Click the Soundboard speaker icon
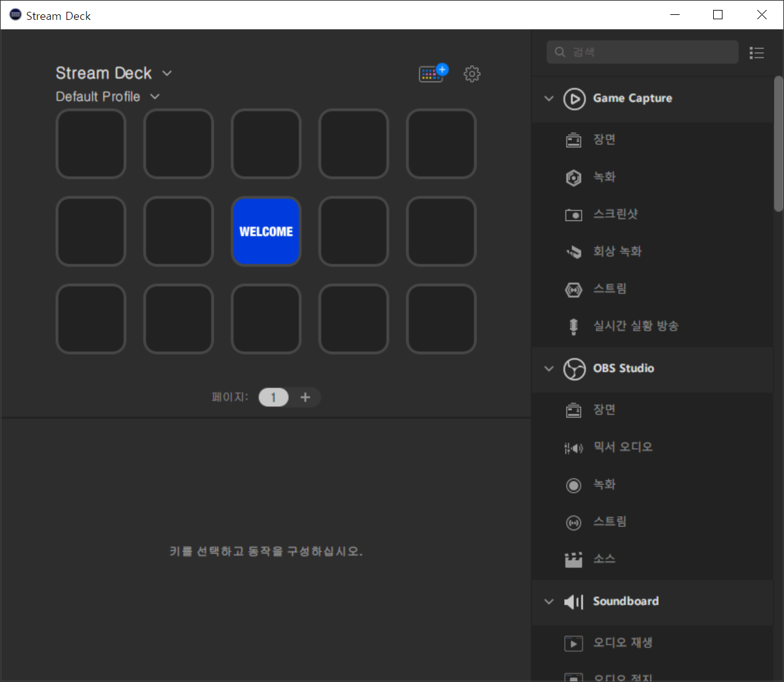The width and height of the screenshot is (784, 682). (x=573, y=602)
